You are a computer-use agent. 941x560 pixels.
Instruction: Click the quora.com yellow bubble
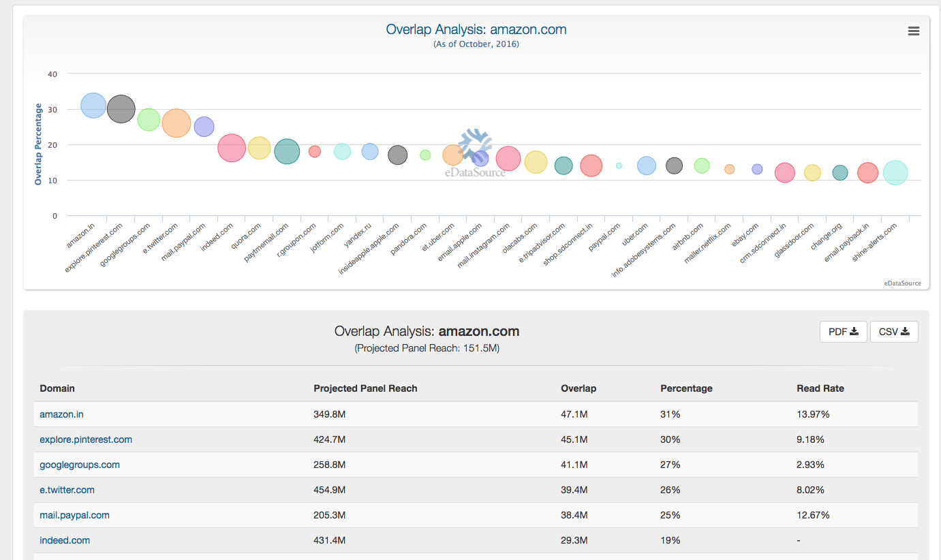coord(259,147)
